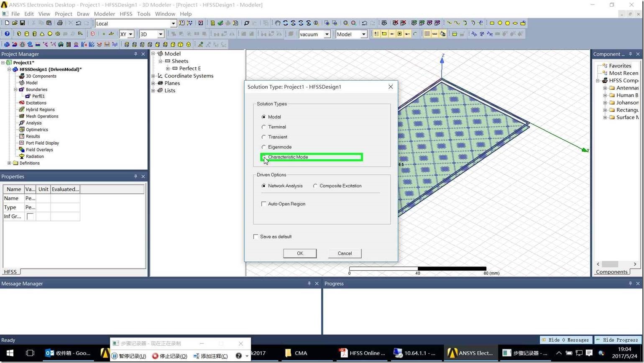Collapse the Boundaries node in Project Manager
The image size is (644, 363).
15,89
